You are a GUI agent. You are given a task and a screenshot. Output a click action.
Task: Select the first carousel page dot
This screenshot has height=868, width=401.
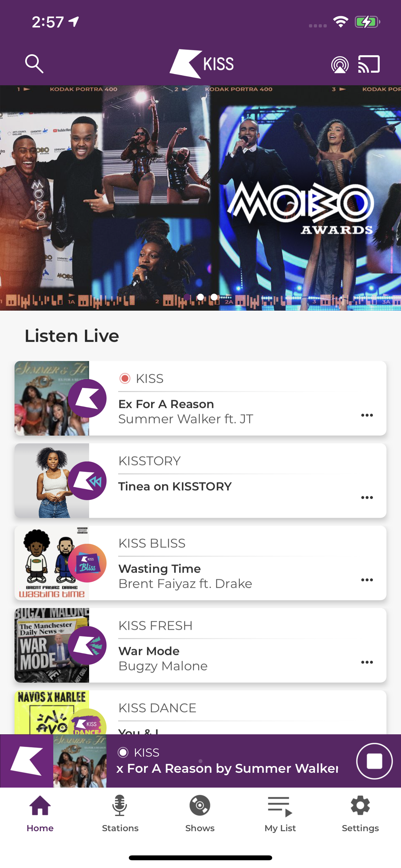coord(187,297)
